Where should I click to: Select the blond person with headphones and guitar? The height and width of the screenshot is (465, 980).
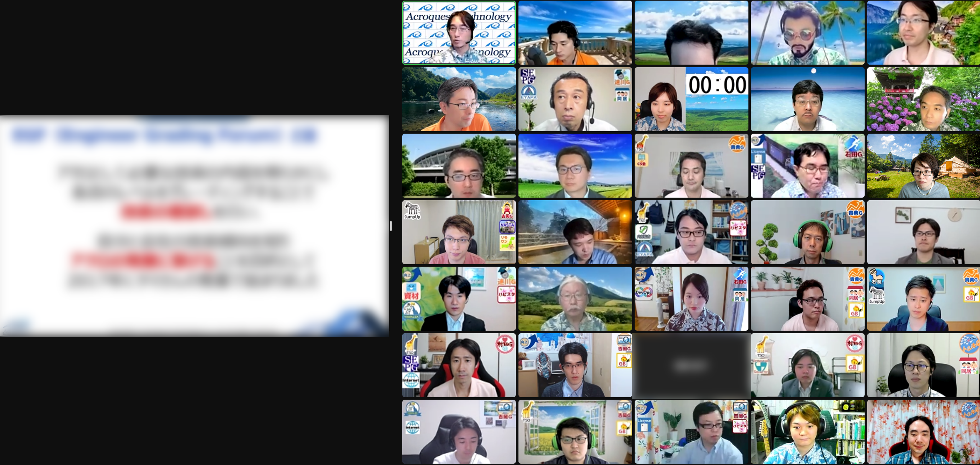[807, 431]
